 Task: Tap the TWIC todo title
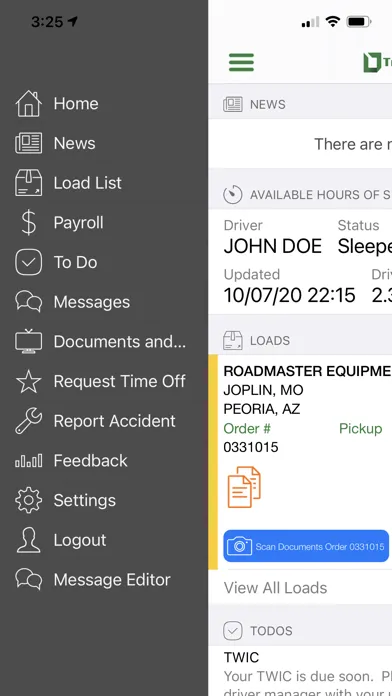click(241, 657)
